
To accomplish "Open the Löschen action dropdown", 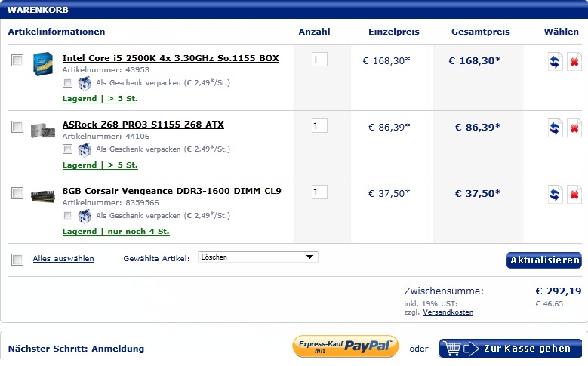I will click(x=258, y=257).
